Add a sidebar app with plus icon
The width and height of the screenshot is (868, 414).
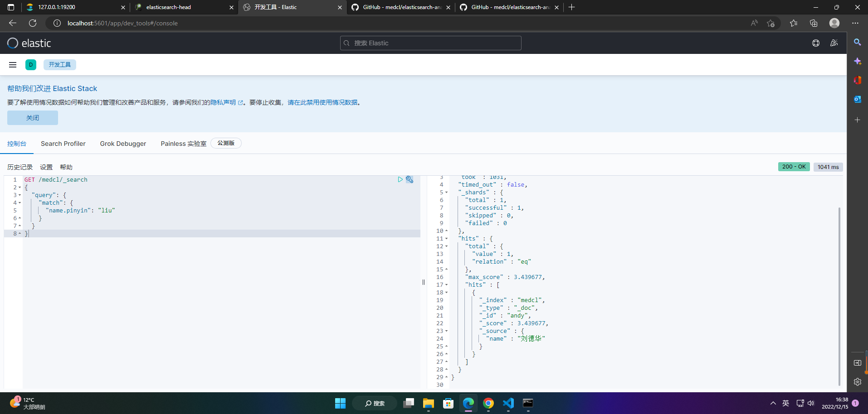(857, 120)
